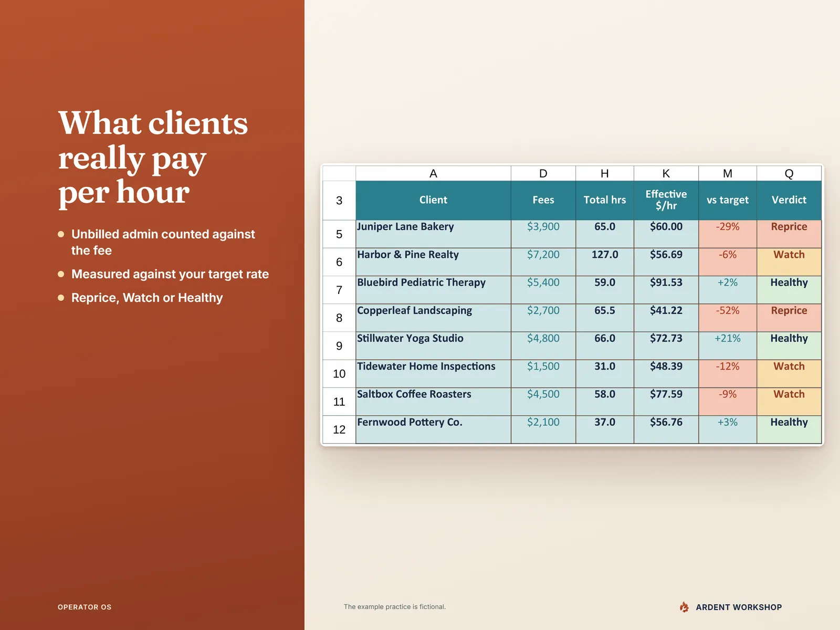Screen dimensions: 840x630
Task: Click Juniper Lane Bakery's 'Reprice' verdict
Action: tap(789, 234)
